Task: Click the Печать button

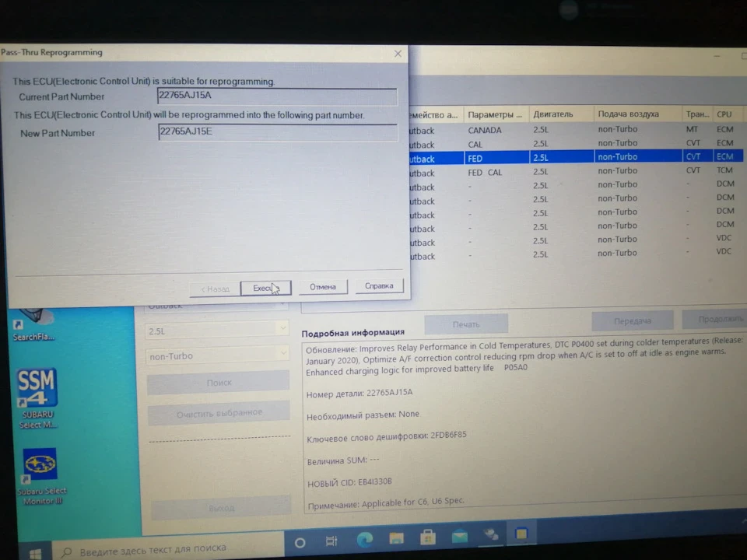Action: (466, 324)
